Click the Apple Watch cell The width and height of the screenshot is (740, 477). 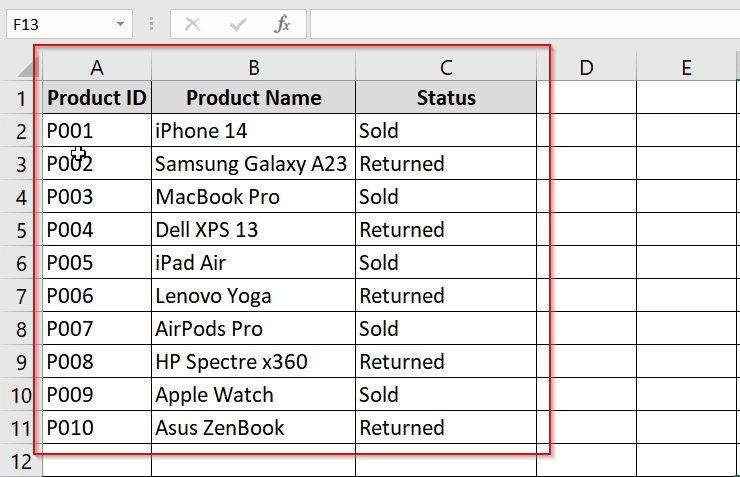coord(253,394)
